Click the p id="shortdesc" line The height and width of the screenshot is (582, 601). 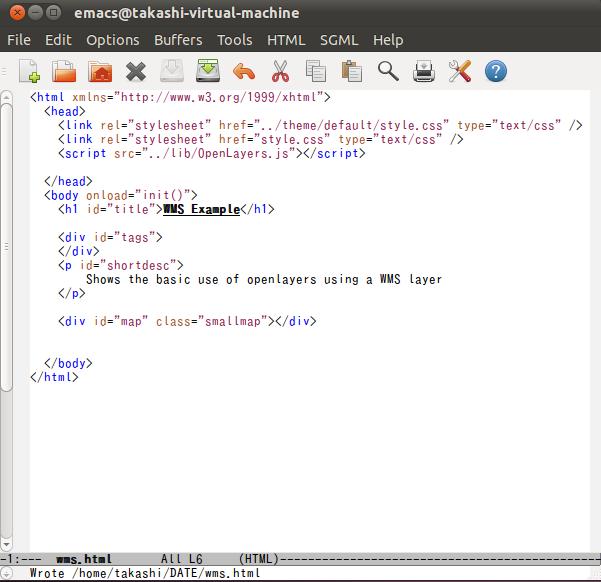121,265
